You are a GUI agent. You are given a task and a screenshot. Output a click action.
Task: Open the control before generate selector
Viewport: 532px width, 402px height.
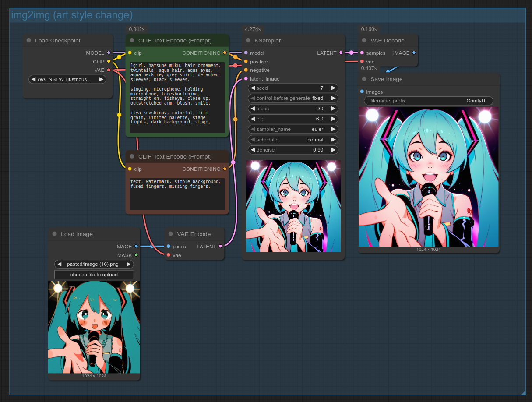click(293, 98)
